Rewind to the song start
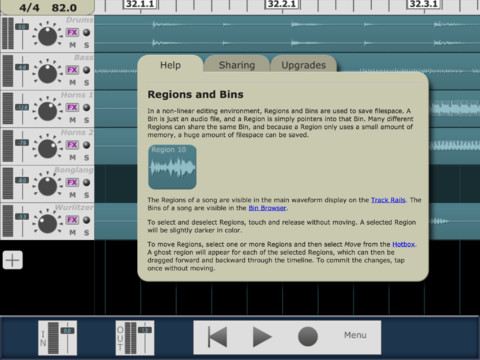This screenshot has width=480, height=360. point(217,337)
